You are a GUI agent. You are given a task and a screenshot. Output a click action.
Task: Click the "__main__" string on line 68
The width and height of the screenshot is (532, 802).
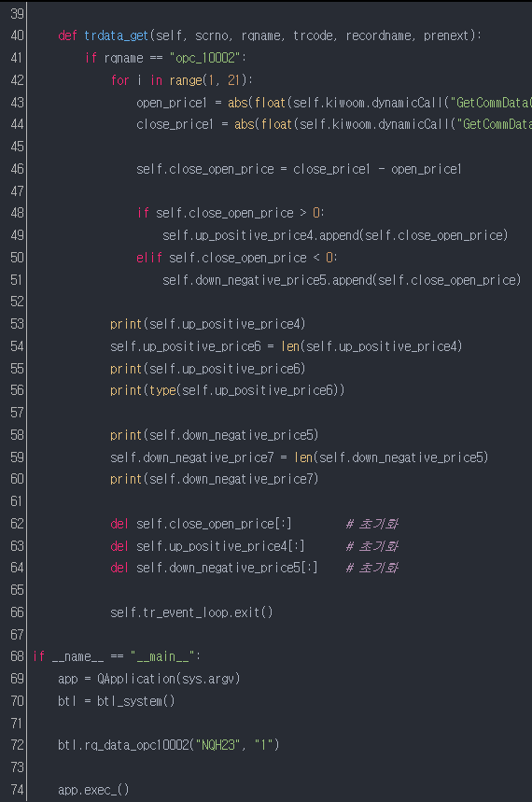[162, 656]
